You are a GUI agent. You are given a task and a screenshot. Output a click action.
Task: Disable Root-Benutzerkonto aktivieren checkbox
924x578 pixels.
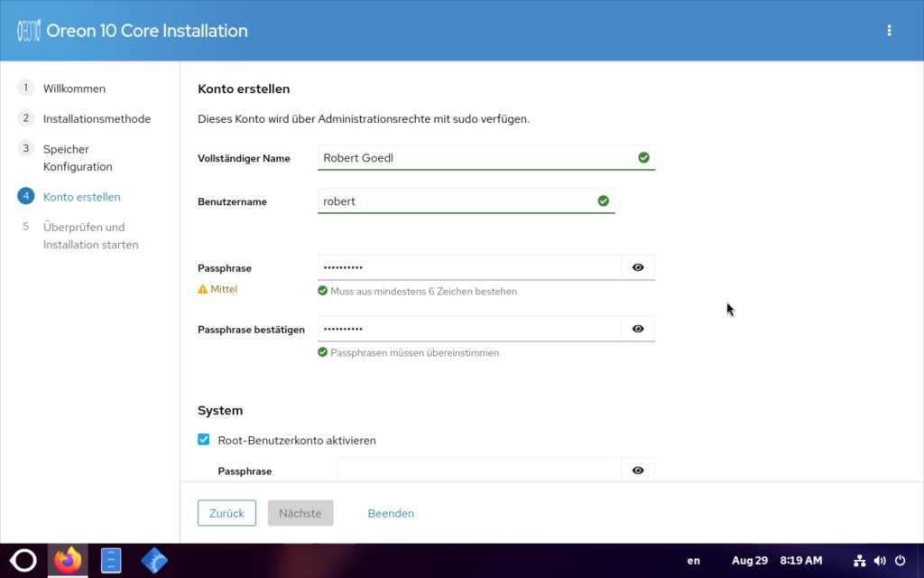click(203, 440)
